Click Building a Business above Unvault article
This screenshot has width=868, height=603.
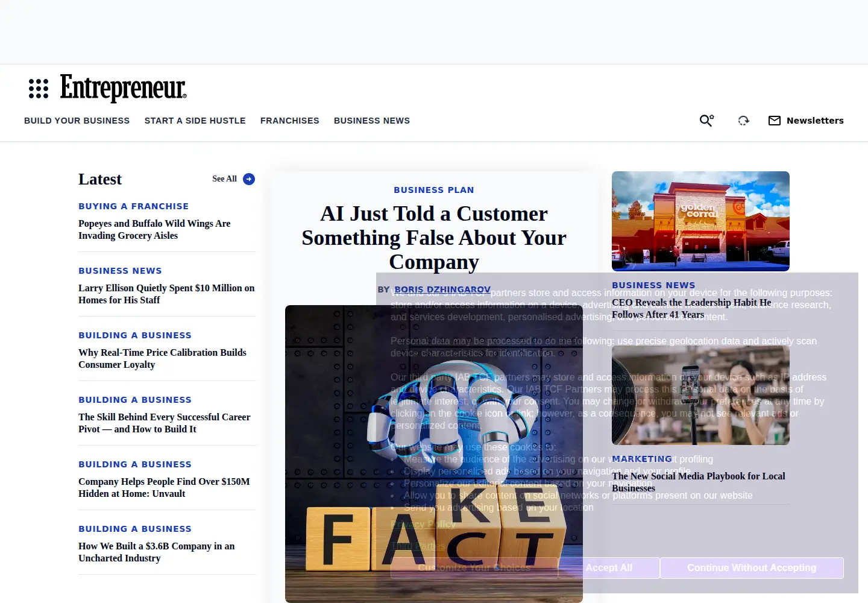tap(135, 464)
